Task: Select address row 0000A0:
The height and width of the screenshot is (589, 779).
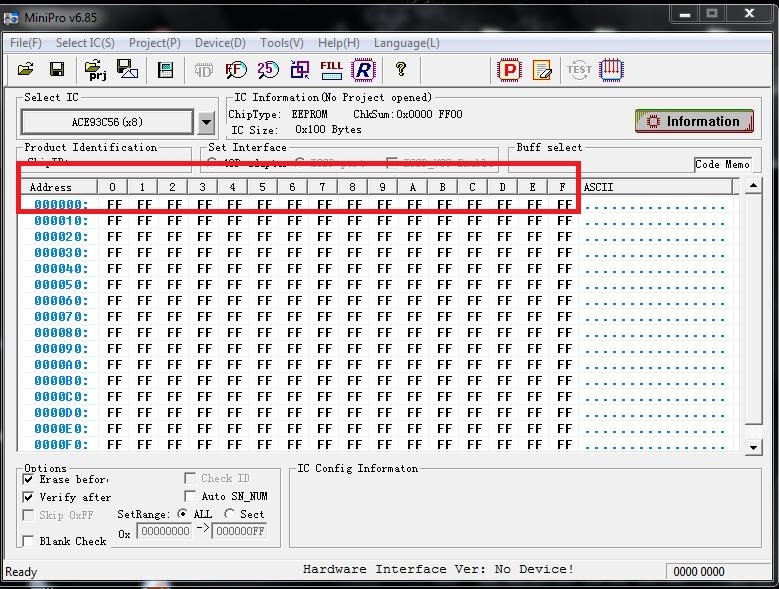Action: (61, 365)
